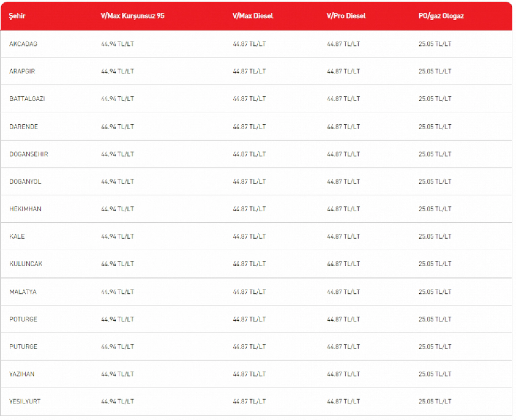The width and height of the screenshot is (516, 420).
Task: Click the BATTALGAZI city entry
Action: (x=27, y=99)
